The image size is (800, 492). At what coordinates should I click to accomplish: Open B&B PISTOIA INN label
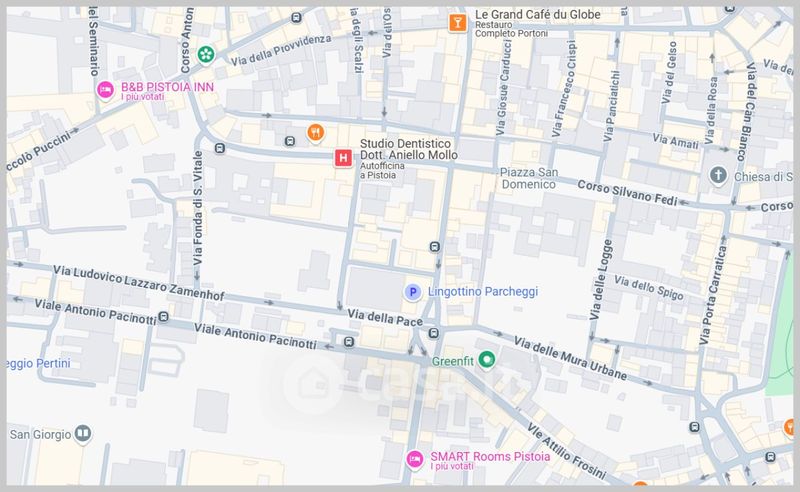pos(167,87)
